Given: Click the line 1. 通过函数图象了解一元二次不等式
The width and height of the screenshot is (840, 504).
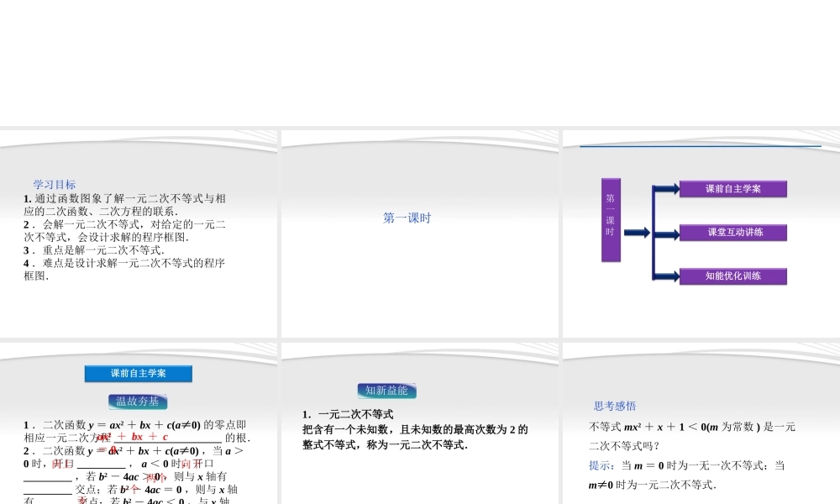Looking at the screenshot, I should point(124,199).
